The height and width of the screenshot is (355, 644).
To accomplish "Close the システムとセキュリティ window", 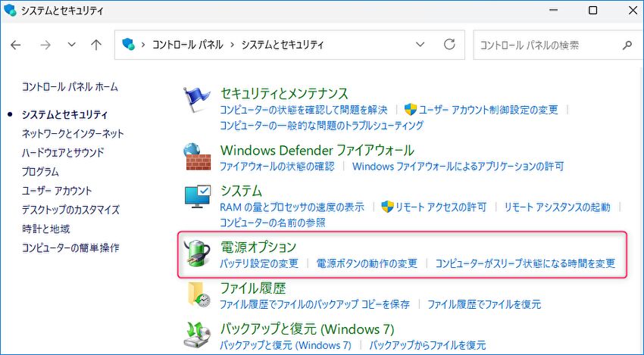I will coord(633,11).
